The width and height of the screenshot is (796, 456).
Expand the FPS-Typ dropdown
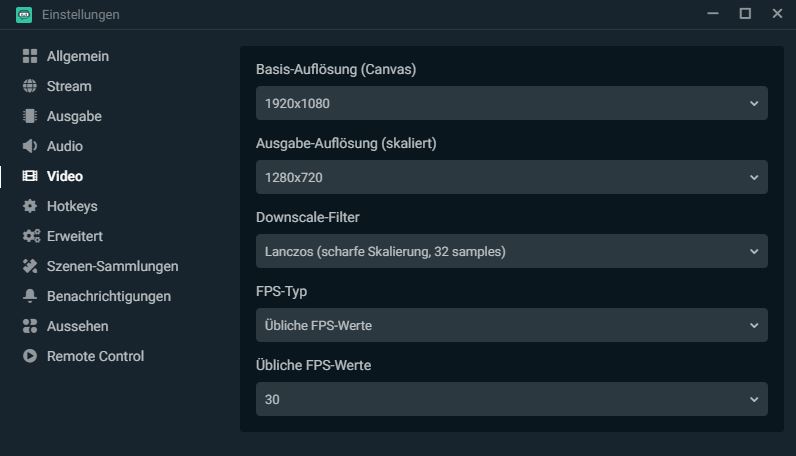click(x=511, y=325)
